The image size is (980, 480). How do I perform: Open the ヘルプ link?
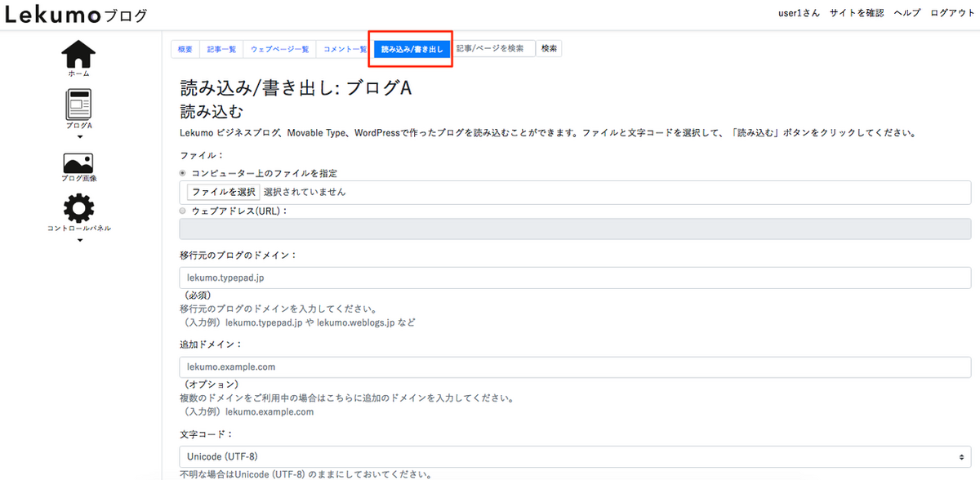click(907, 13)
